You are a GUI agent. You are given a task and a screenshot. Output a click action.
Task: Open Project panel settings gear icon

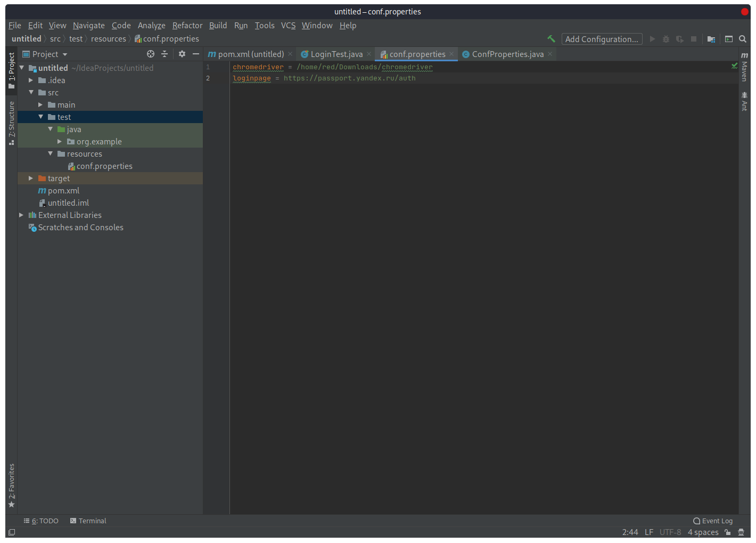pyautogui.click(x=182, y=54)
